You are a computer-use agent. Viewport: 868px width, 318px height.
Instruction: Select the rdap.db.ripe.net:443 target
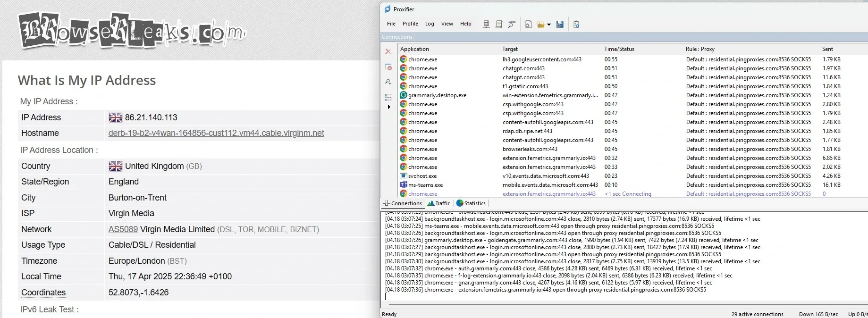tap(527, 131)
